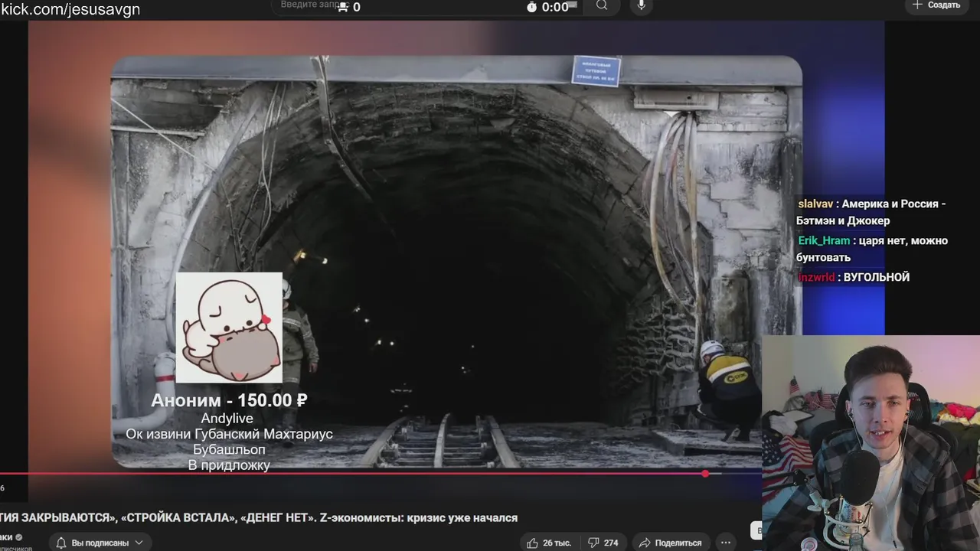
Task: Click the mine tunnel video frame
Action: 456,260
